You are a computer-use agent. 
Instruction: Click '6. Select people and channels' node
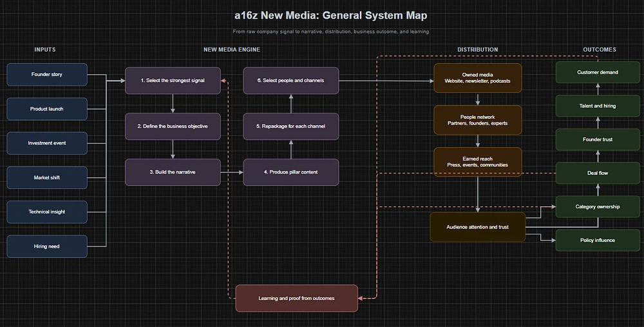click(x=291, y=81)
